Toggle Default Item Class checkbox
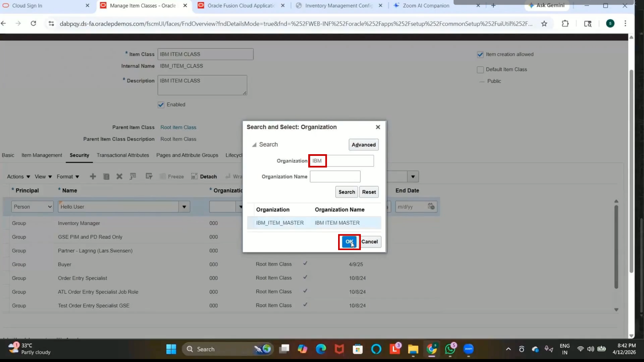Viewport: 644px width, 362px height. click(x=480, y=70)
